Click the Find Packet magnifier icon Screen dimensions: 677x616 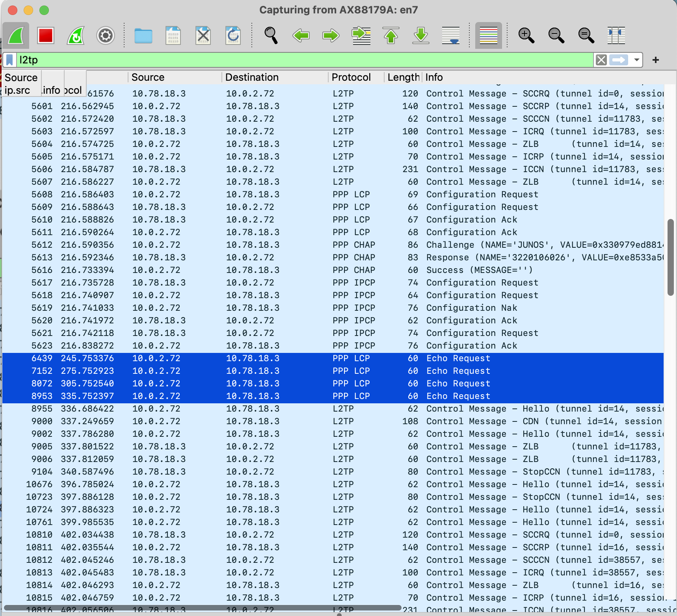click(x=271, y=35)
